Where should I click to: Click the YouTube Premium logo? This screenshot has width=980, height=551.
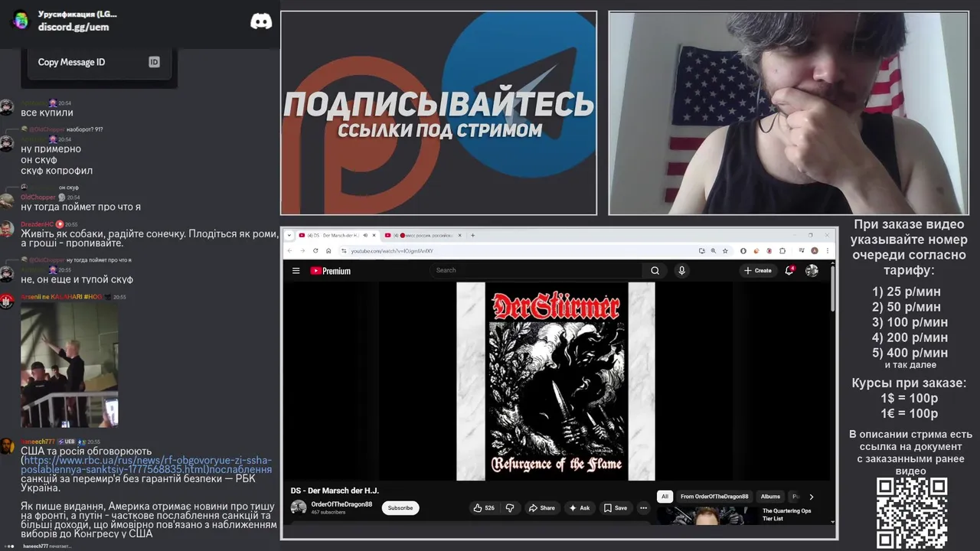(x=330, y=271)
